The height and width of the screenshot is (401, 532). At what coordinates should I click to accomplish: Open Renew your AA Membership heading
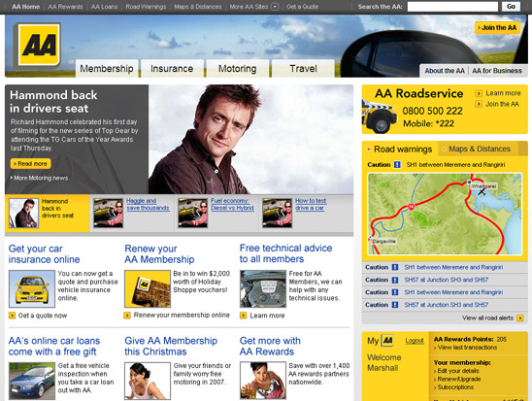pos(159,253)
